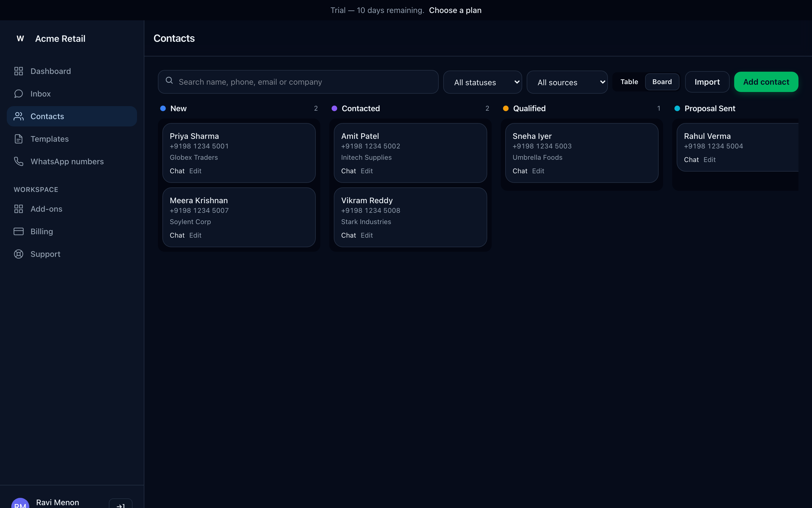Edit Amit Patel's contact
This screenshot has width=812, height=508.
(367, 171)
